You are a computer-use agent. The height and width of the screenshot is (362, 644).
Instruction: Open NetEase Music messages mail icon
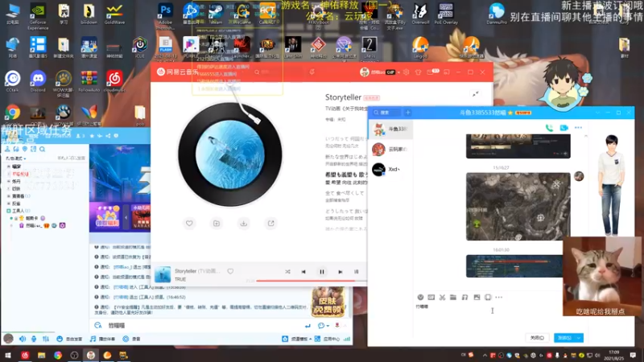point(430,72)
